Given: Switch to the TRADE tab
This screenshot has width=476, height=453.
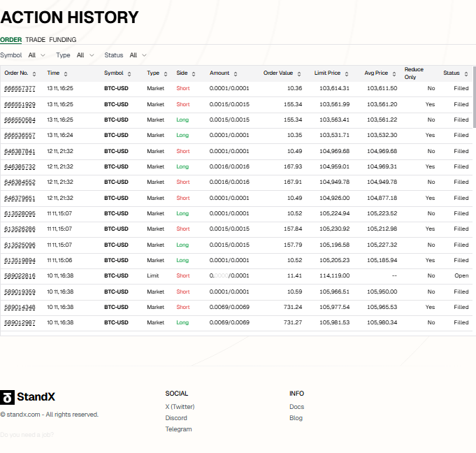Looking at the screenshot, I should (x=35, y=40).
